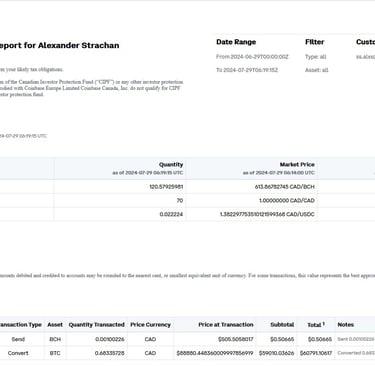Click the "From 2024-06-29" start date line
This screenshot has width=375, height=366.
(x=252, y=57)
